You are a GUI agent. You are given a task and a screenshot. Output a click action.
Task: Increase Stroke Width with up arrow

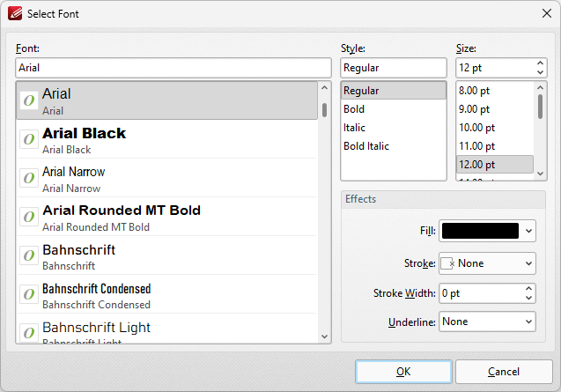click(x=528, y=289)
